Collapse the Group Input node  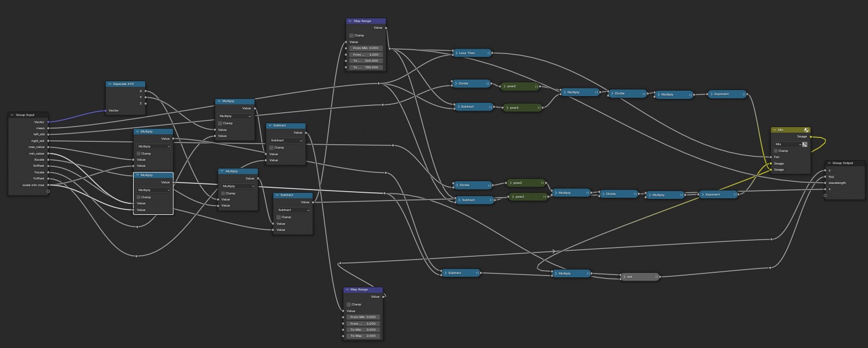coord(12,115)
